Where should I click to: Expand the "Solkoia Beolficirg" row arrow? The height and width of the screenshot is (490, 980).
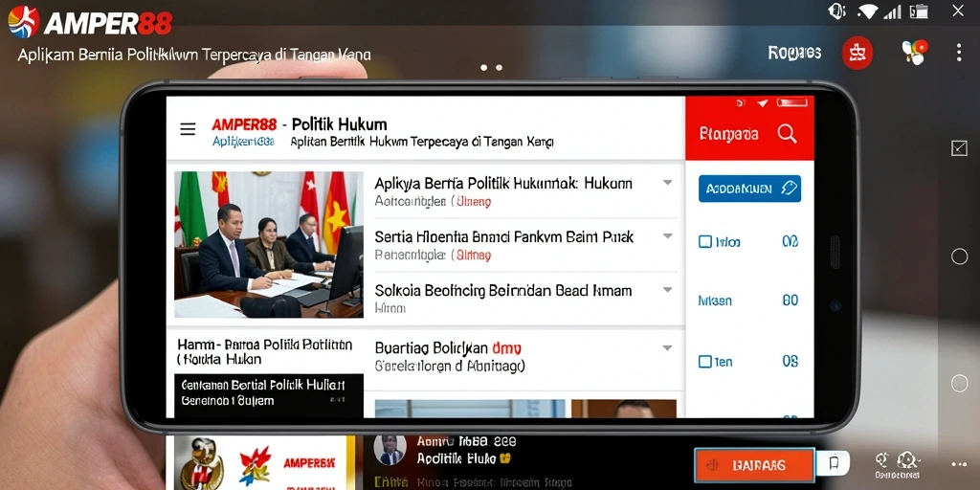click(x=667, y=290)
